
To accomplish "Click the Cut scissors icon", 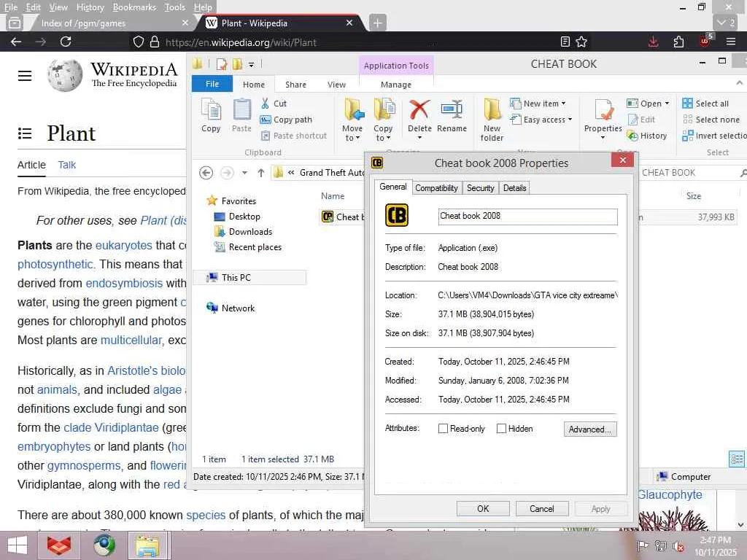I will click(x=266, y=104).
